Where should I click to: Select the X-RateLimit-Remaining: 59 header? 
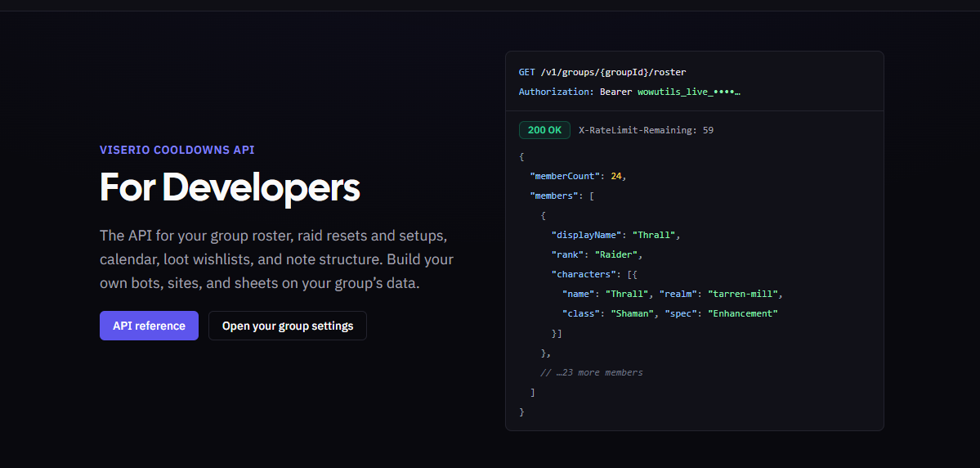pyautogui.click(x=647, y=130)
